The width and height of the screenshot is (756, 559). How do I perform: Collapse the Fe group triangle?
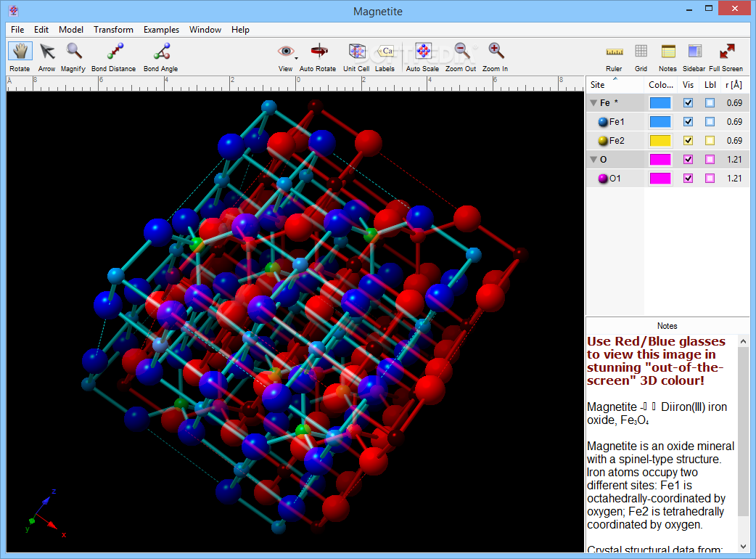click(593, 103)
